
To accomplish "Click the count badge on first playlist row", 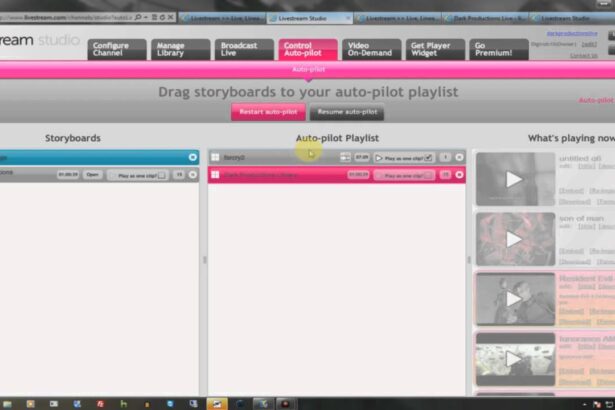I will [445, 157].
